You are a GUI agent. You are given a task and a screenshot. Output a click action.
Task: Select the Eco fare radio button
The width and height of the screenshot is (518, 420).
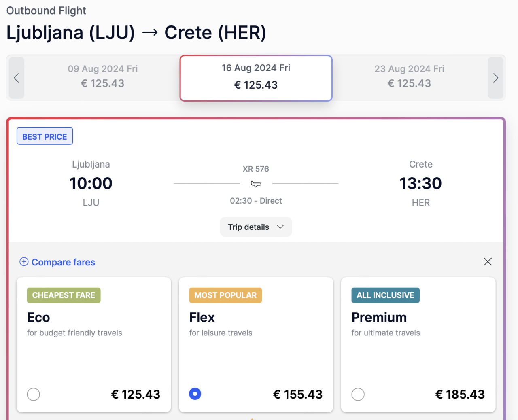[34, 394]
